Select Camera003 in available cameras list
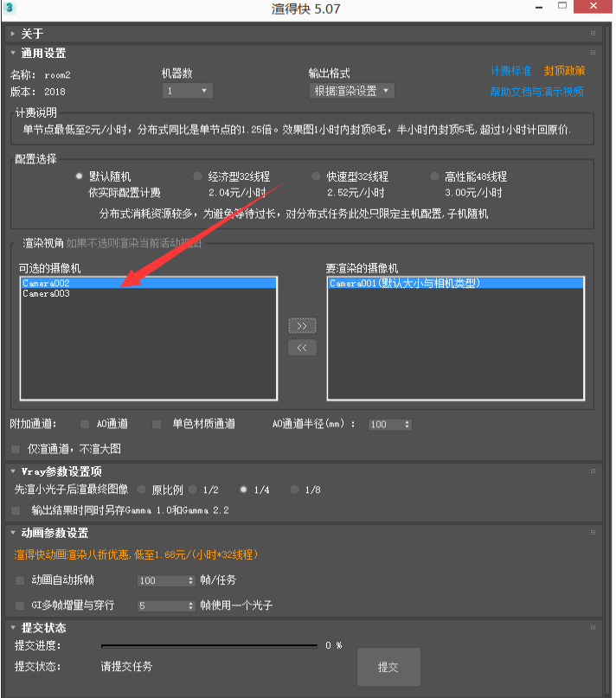This screenshot has width=616, height=698. coord(47,294)
